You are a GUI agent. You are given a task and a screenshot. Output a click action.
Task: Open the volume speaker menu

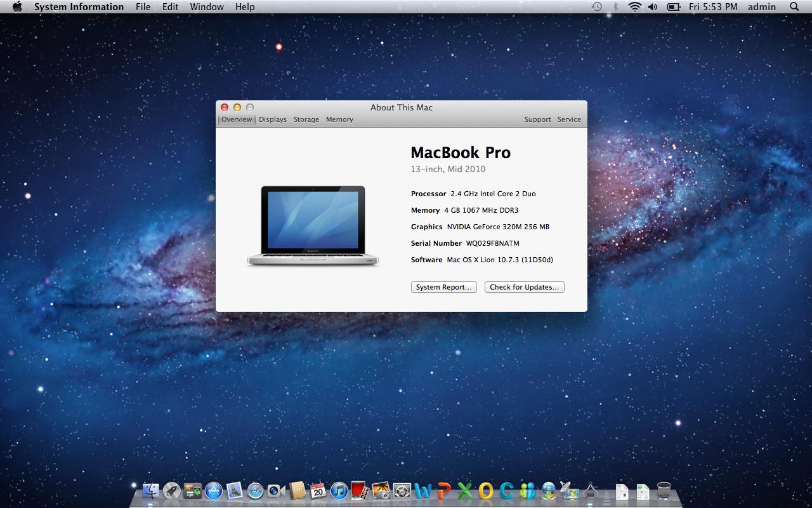pyautogui.click(x=653, y=7)
